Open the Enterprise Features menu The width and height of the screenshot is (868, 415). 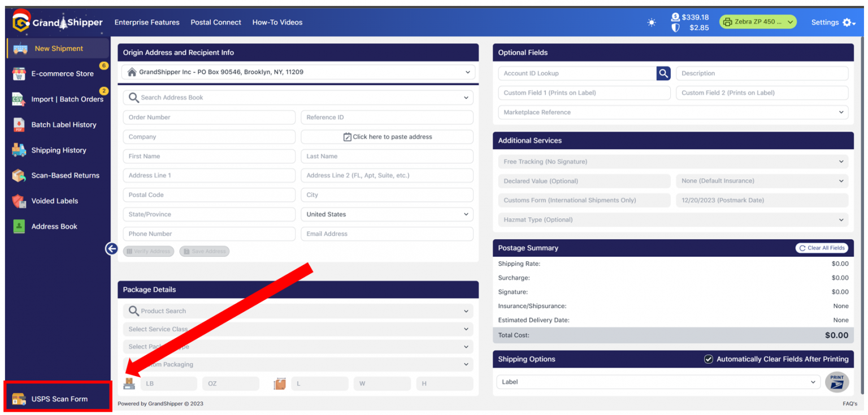coord(147,23)
